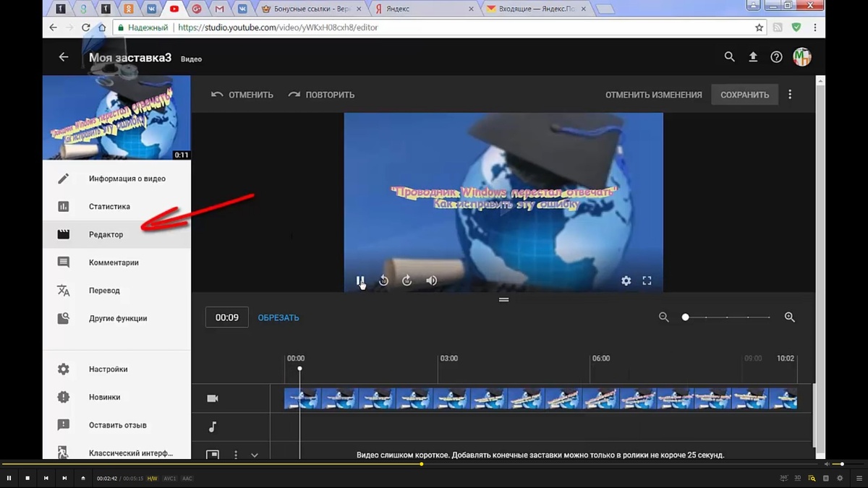Image resolution: width=868 pixels, height=488 pixels.
Task: Click the media player eject/open button
Action: [x=82, y=478]
